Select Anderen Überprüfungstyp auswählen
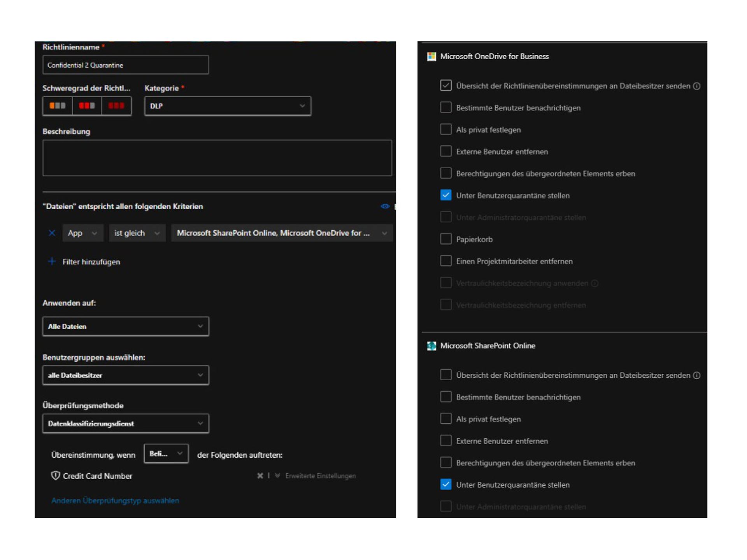The width and height of the screenshot is (747, 560). pos(115,500)
